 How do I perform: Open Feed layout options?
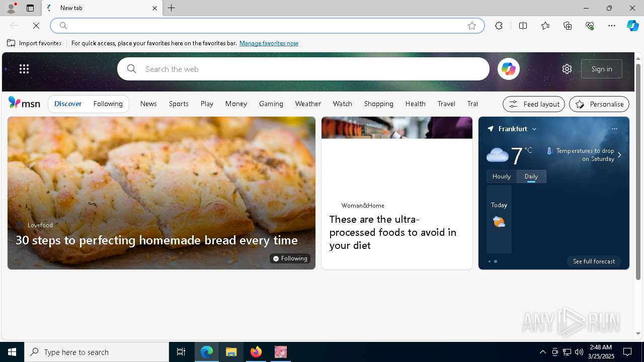(x=534, y=104)
